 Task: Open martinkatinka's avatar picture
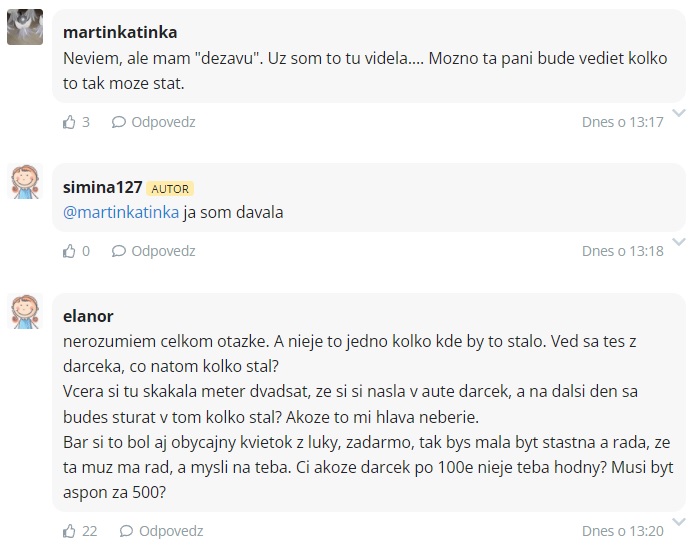(x=25, y=28)
